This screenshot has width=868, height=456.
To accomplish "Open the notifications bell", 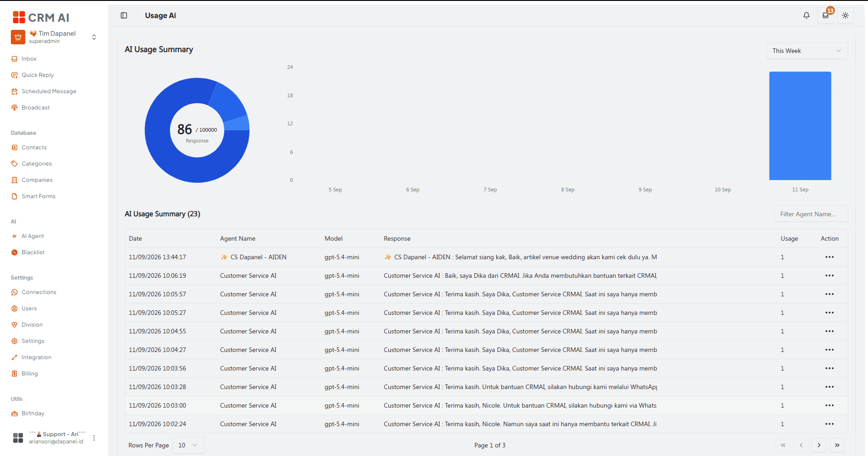I will [807, 15].
